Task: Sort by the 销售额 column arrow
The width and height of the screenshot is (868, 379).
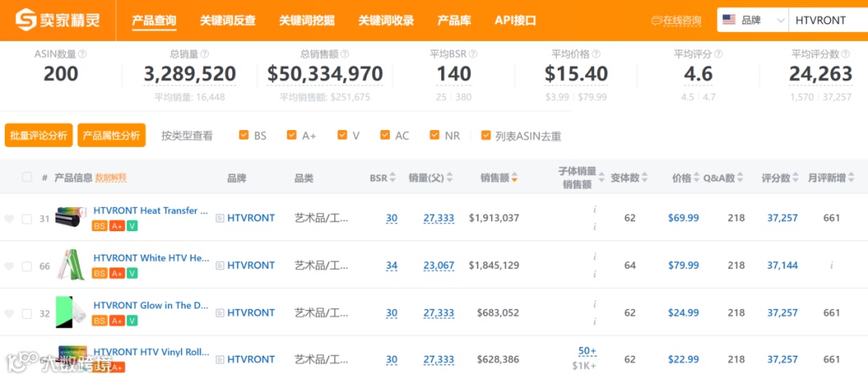Action: click(x=515, y=178)
